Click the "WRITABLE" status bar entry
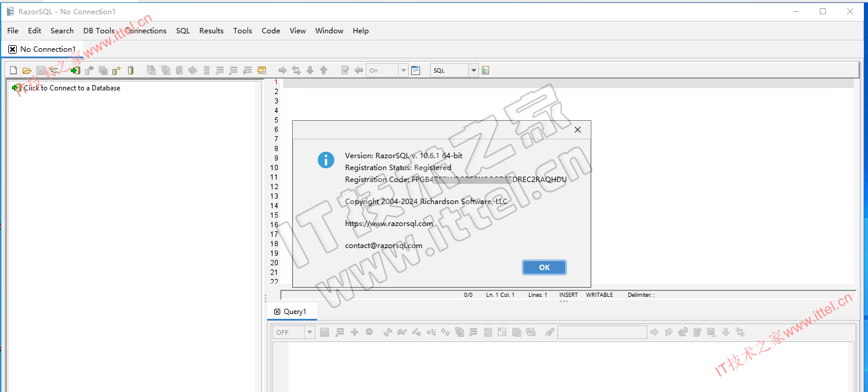This screenshot has height=392, width=868. (599, 295)
